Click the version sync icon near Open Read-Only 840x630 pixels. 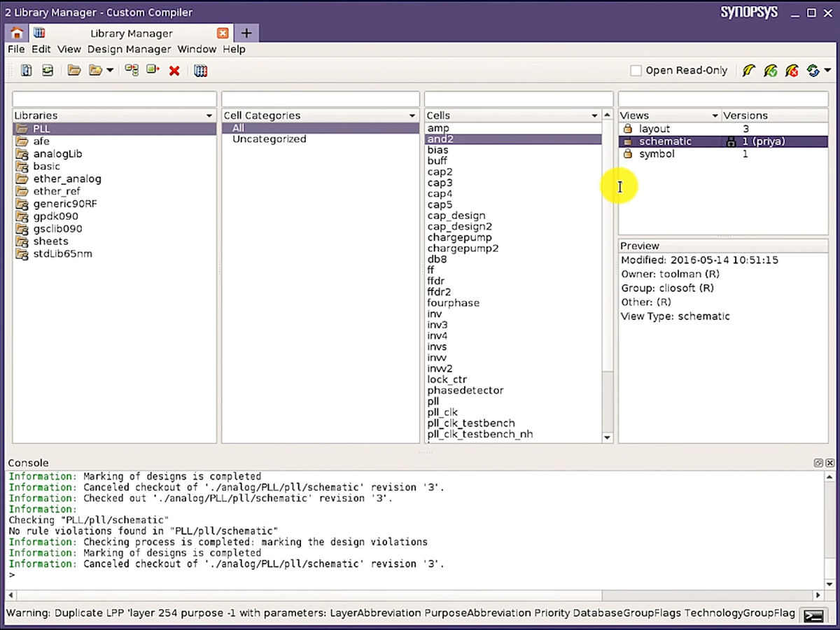[x=813, y=70]
